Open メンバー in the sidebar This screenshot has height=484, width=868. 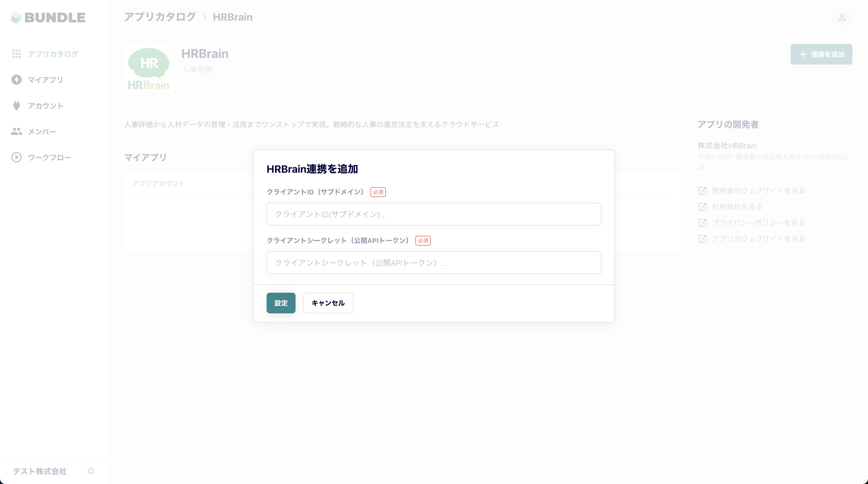(x=42, y=132)
